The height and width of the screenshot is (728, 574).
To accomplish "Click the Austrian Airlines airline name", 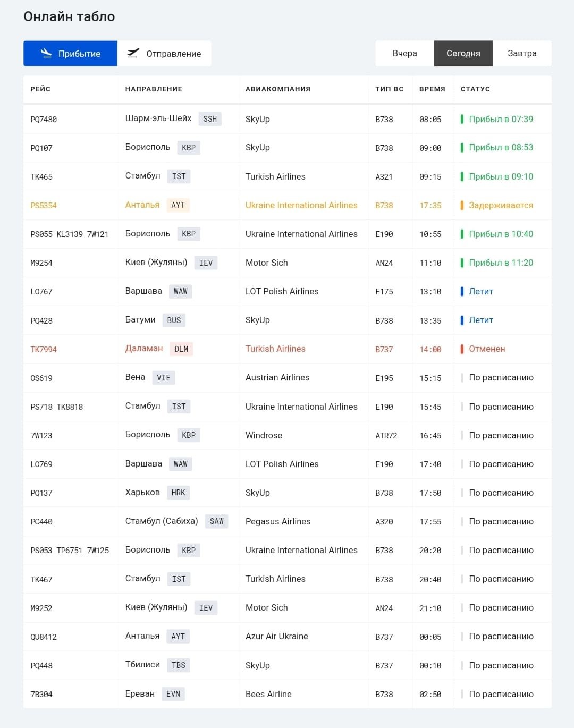I will 277,378.
